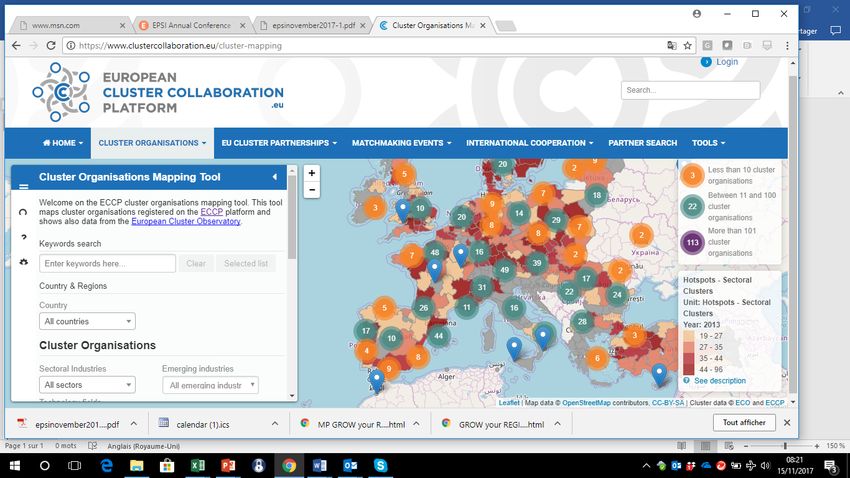850x478 pixels.
Task: Click the Clear keywords button
Action: (196, 263)
